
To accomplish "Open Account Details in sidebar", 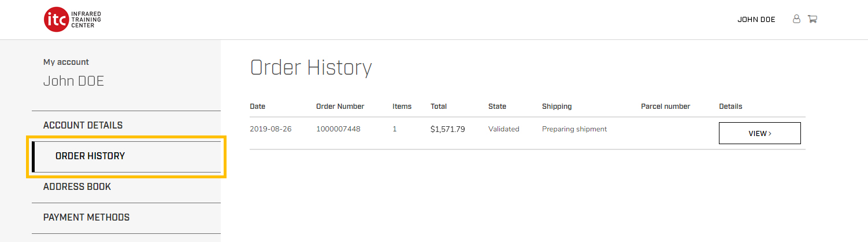I will [x=83, y=125].
